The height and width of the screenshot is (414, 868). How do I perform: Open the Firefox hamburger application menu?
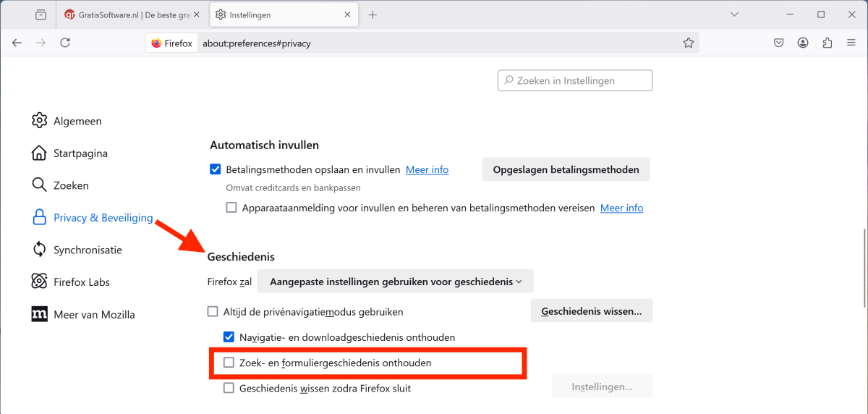(851, 43)
